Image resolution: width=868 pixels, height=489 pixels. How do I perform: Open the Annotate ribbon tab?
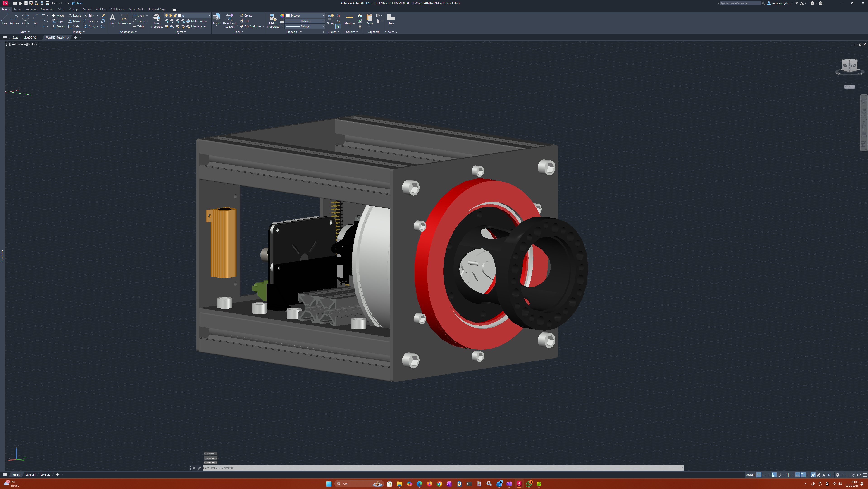(31, 10)
